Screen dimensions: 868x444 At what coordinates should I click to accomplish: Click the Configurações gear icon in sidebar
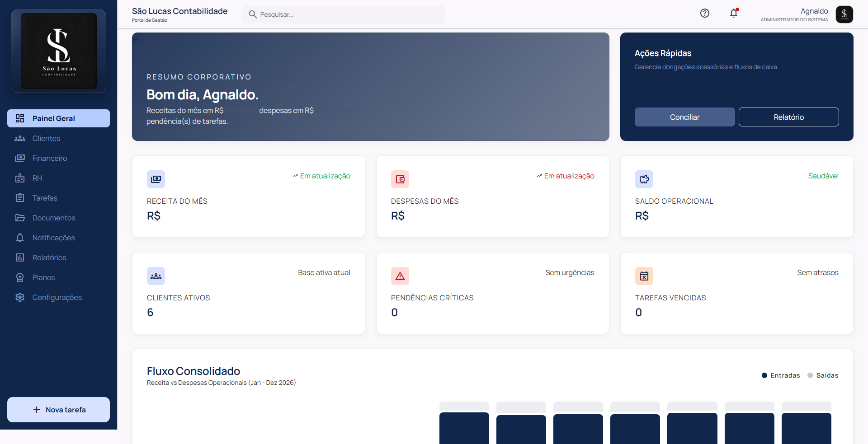click(x=20, y=297)
